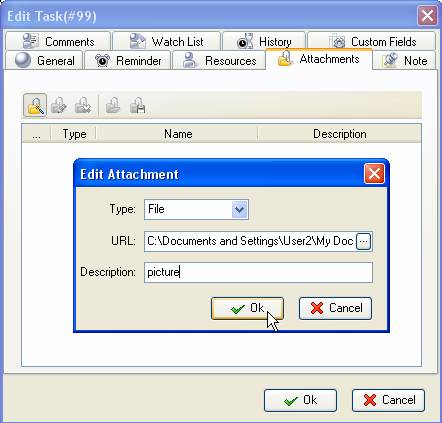The width and height of the screenshot is (442, 423).
Task: Switch to the Comments tab
Action: coord(58,42)
